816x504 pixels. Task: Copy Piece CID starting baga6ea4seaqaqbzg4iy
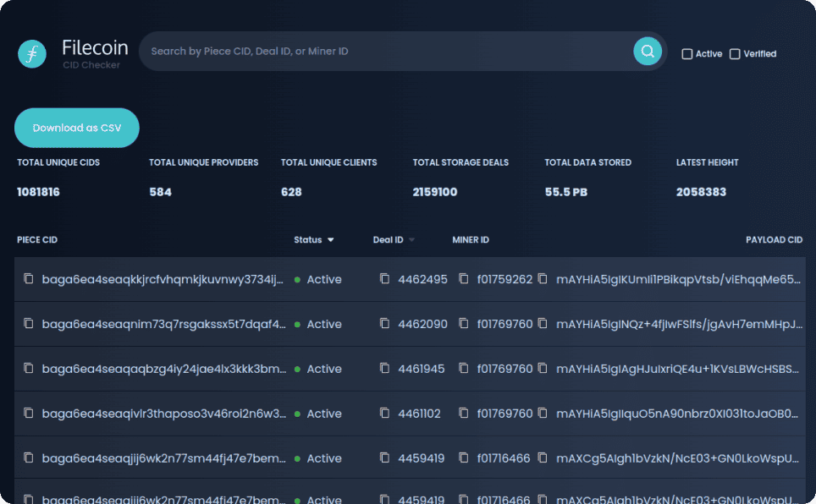[29, 368]
